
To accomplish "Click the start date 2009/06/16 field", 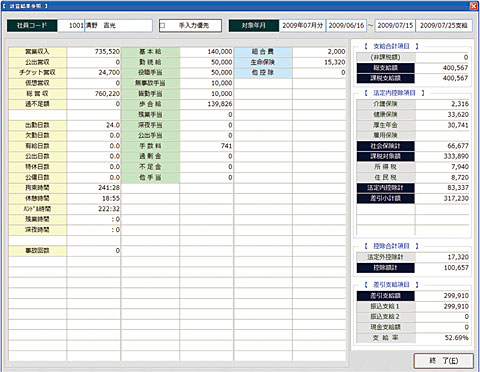I will (x=346, y=26).
